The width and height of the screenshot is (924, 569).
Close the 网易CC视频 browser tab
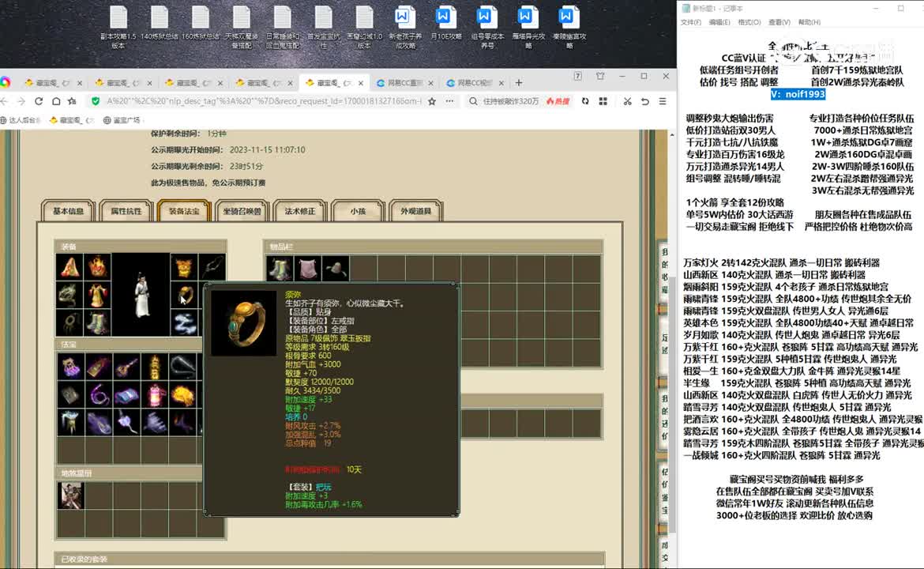click(501, 83)
